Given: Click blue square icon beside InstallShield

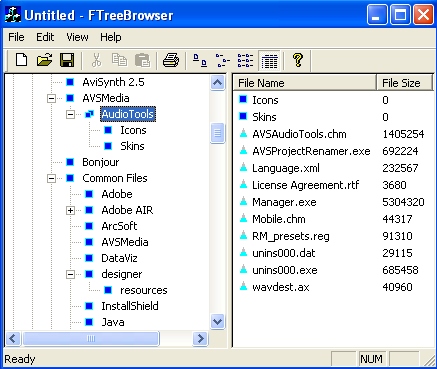Looking at the screenshot, I should coord(89,306).
